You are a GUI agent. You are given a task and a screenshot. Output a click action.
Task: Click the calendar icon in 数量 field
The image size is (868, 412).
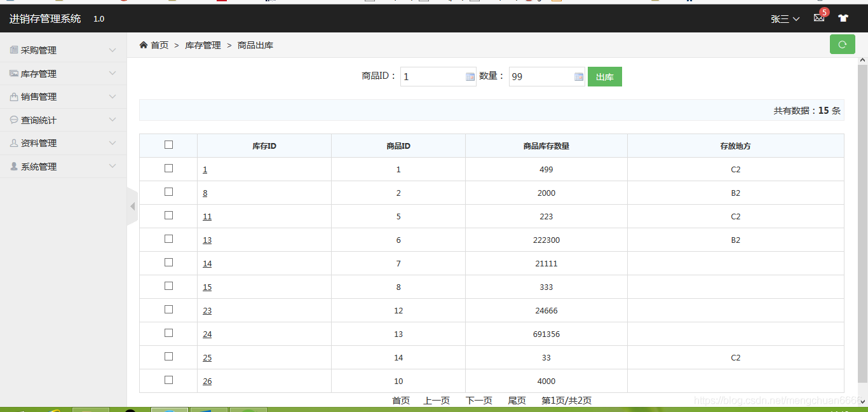click(x=579, y=77)
